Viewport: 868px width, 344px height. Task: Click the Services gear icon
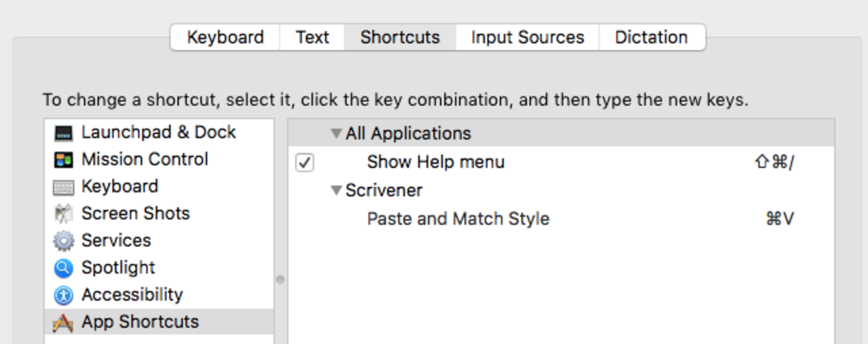tap(63, 241)
